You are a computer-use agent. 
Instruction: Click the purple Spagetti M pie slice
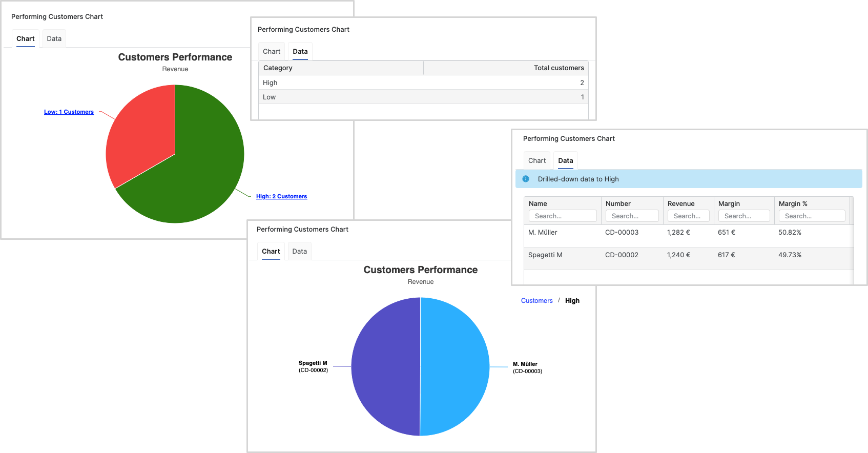coord(385,367)
